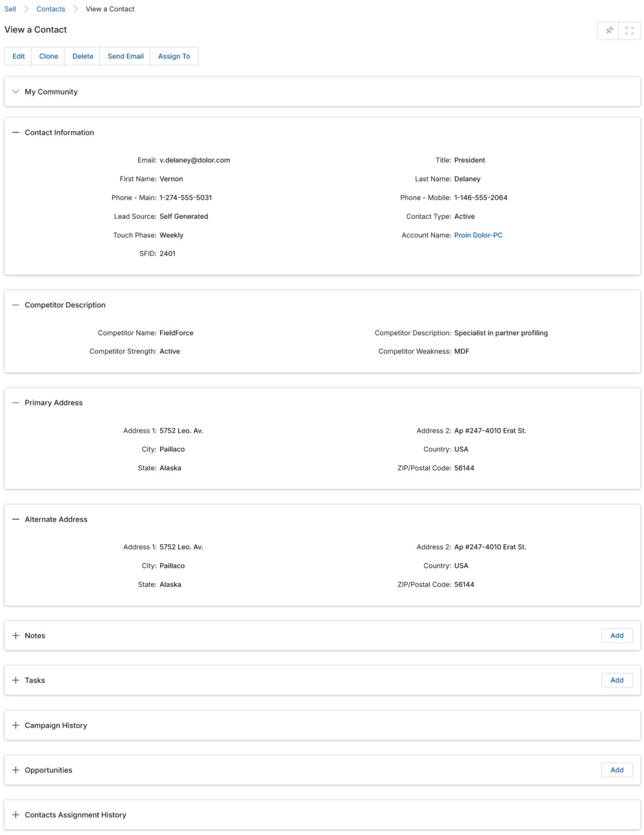The height and width of the screenshot is (835, 644).
Task: Select the mobile phone 1-146-555-2064
Action: (x=481, y=198)
